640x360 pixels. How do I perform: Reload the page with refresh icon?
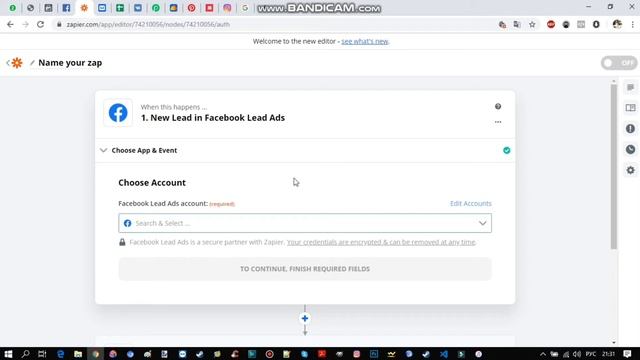pyautogui.click(x=40, y=24)
